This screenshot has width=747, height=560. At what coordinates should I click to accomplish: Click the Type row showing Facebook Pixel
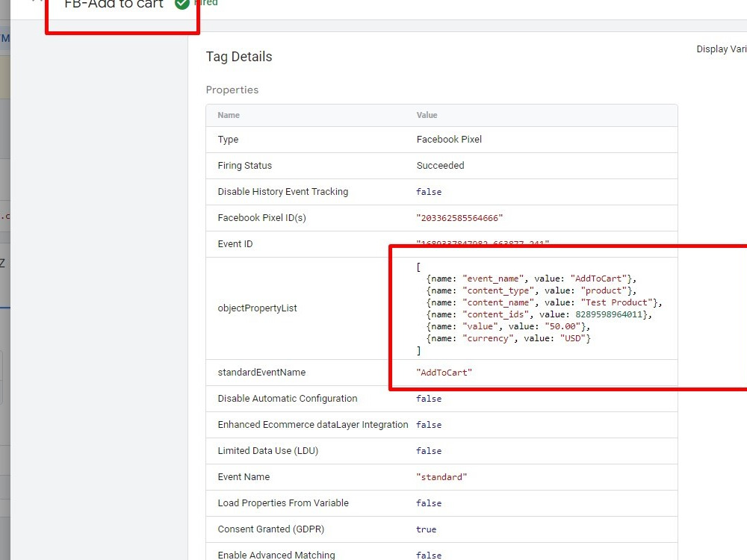(449, 139)
